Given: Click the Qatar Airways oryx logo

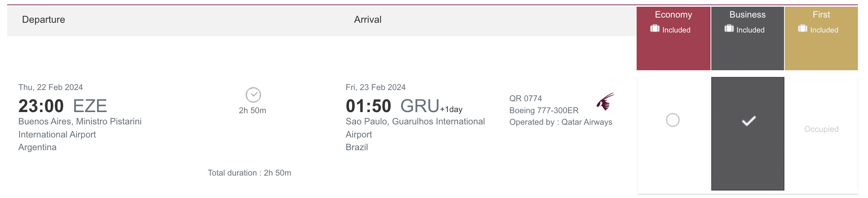Looking at the screenshot, I should [605, 102].
